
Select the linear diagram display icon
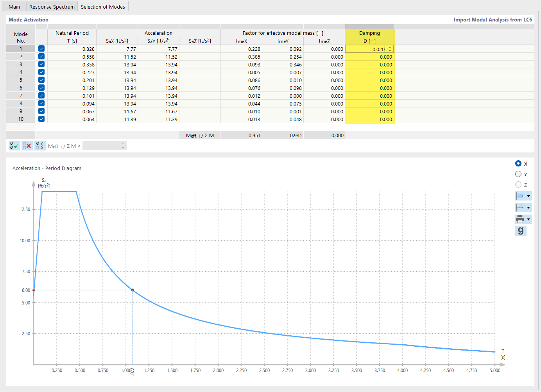[521, 207]
